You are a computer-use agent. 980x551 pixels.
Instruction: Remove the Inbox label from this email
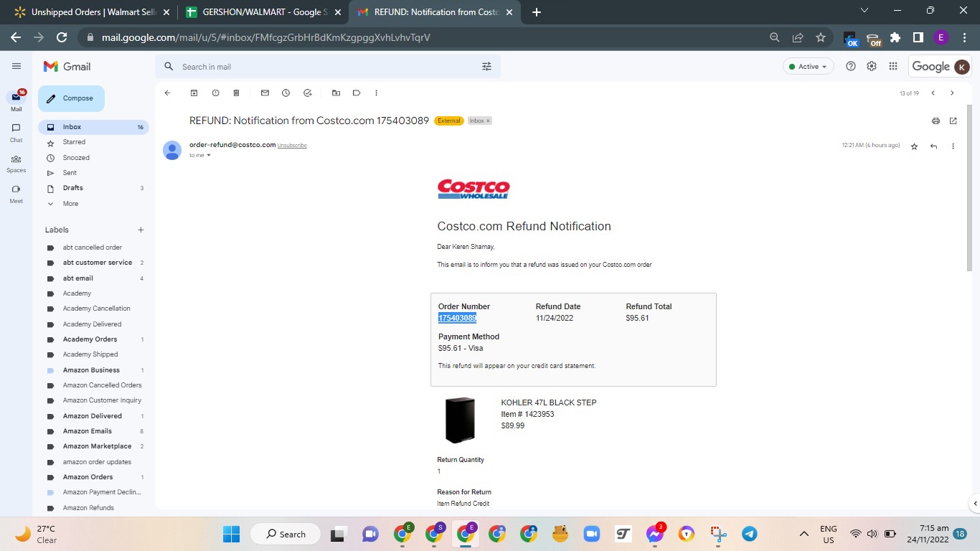[x=489, y=121]
